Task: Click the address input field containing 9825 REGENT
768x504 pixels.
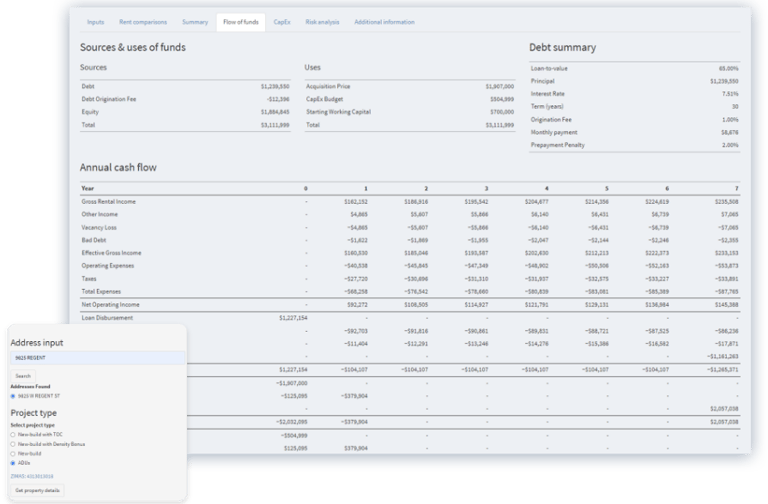Action: tap(97, 358)
